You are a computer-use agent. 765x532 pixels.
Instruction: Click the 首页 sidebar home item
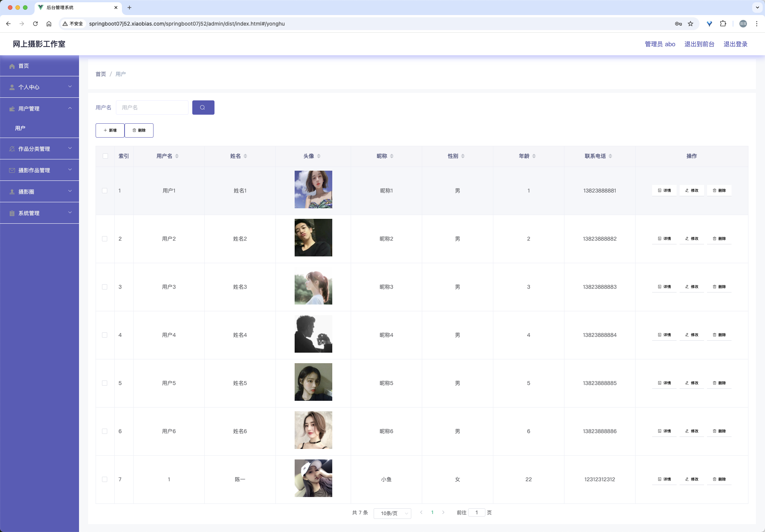tap(40, 66)
